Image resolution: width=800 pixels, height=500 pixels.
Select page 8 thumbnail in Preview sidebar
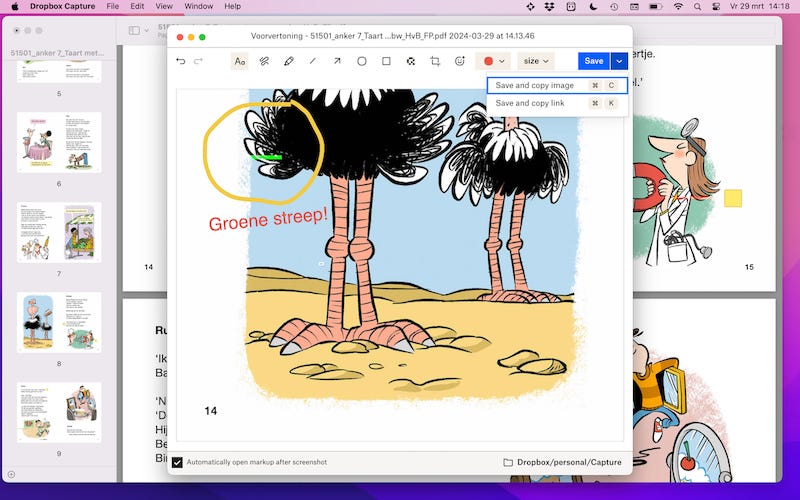[x=59, y=322]
